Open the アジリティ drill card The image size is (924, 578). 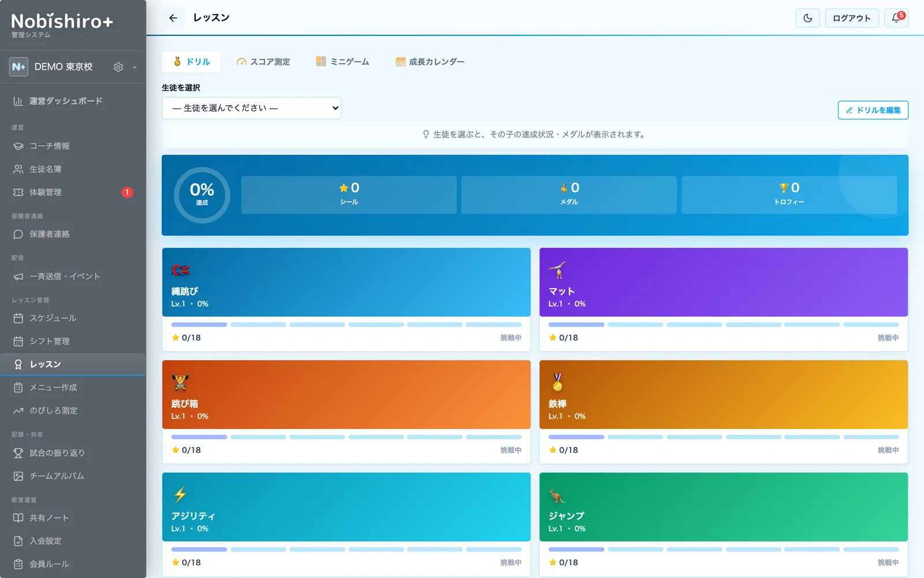pos(346,524)
